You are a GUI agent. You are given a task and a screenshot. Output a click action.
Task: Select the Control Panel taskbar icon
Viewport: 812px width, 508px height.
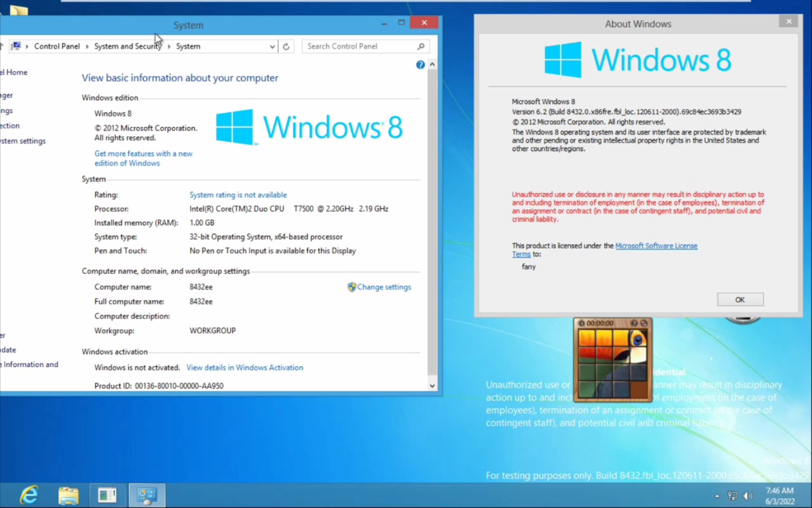[147, 495]
